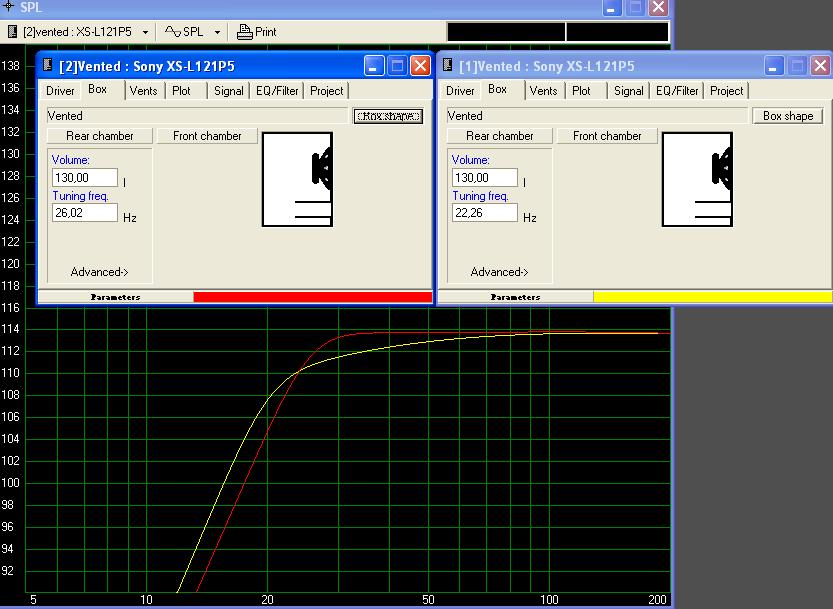Expand Advanced-> in [1]Vented window
This screenshot has width=833, height=609.
pyautogui.click(x=500, y=272)
